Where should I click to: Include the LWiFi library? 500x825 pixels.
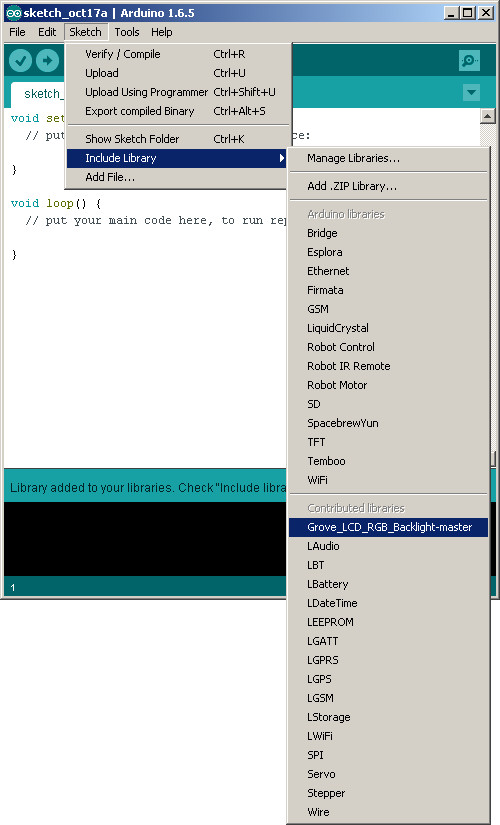[x=388, y=736]
